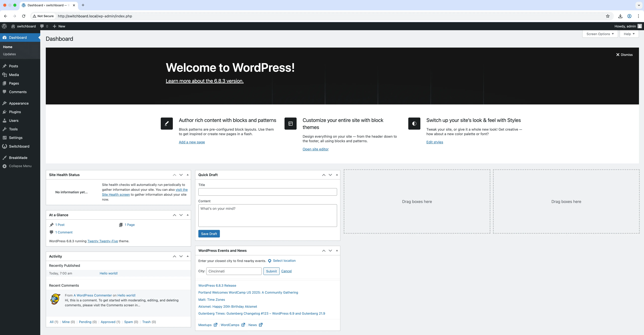Toggle the sidebar with Collapse Menu

point(17,166)
